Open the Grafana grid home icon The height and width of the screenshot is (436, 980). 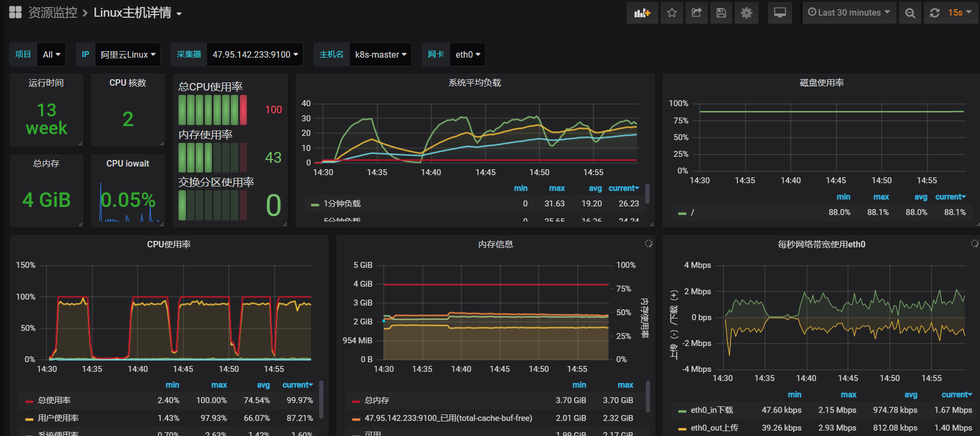[16, 12]
